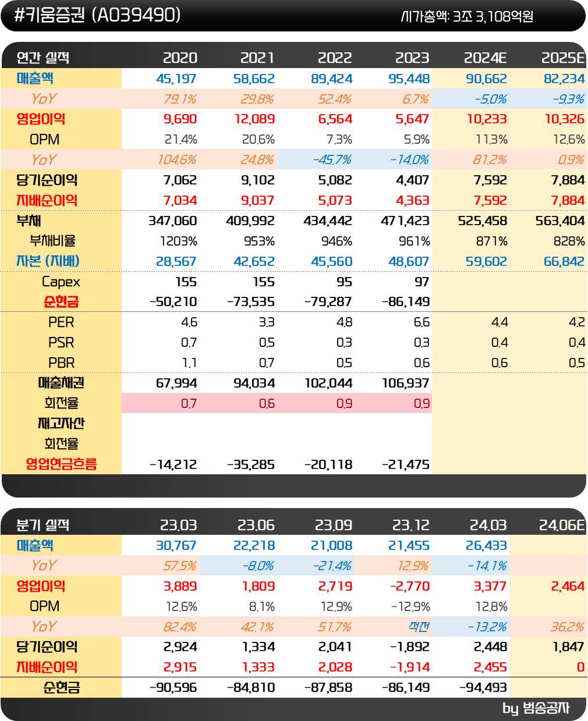Select the controlling net income value 9,037
The height and width of the screenshot is (721, 588).
click(258, 200)
